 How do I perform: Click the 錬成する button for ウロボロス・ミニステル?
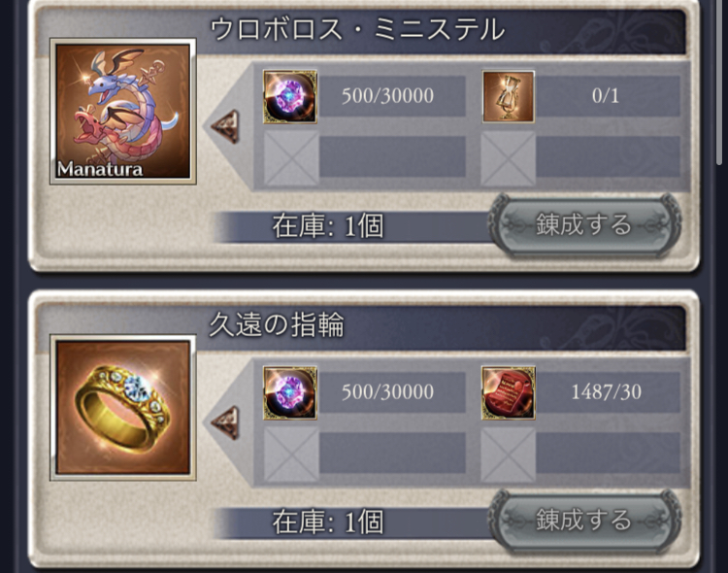(x=584, y=225)
